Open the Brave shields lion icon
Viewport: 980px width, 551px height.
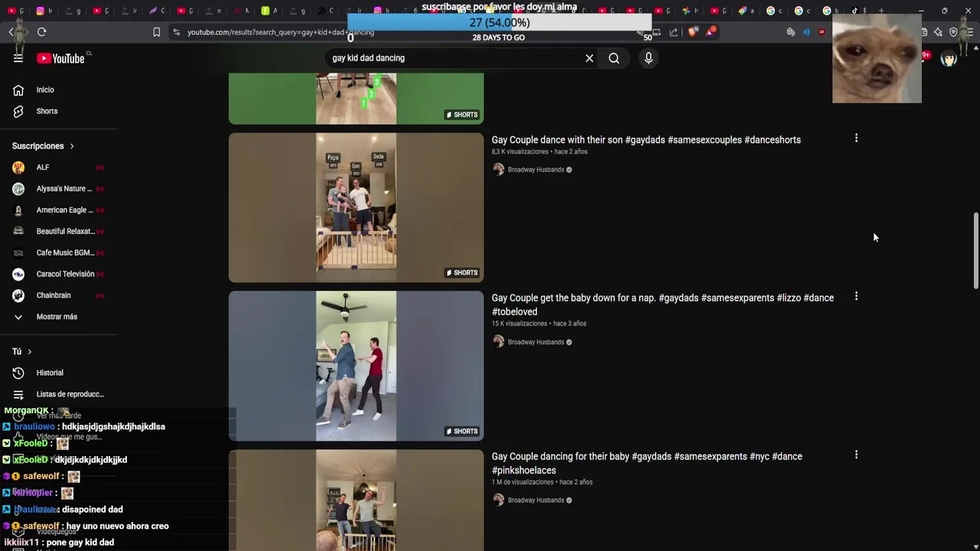692,32
